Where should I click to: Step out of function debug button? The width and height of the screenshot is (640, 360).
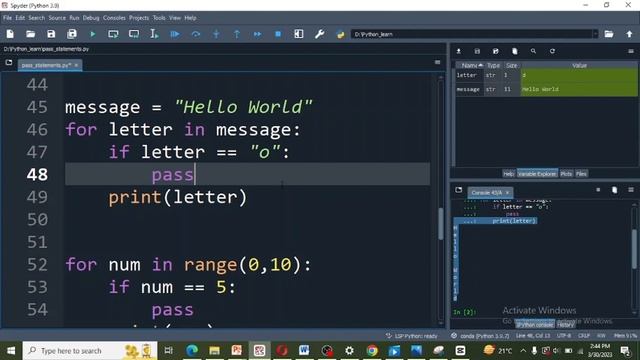[237, 34]
